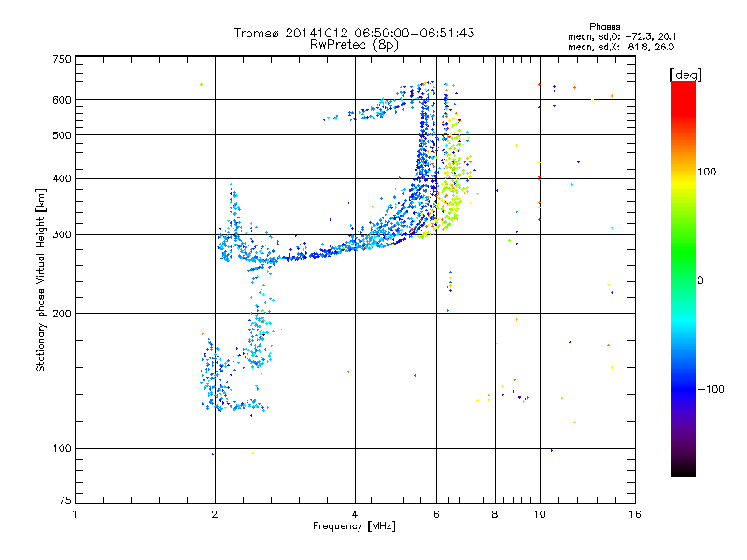This screenshot has width=747, height=560.
Task: Click the y-axis tick label '300'
Action: [x=62, y=235]
